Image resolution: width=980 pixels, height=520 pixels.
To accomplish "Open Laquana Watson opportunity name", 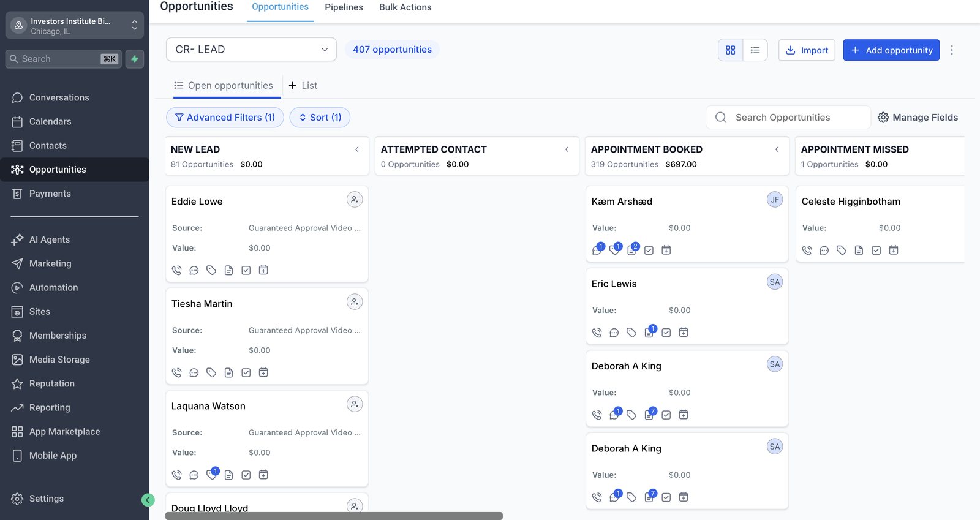I will (208, 406).
